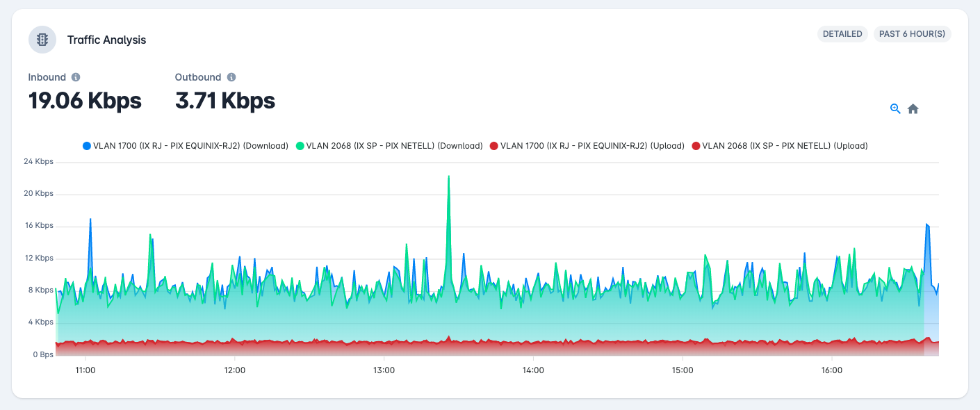This screenshot has height=410, width=980.
Task: Click the red dot for VLAN 2068 Upload
Action: [x=696, y=146]
